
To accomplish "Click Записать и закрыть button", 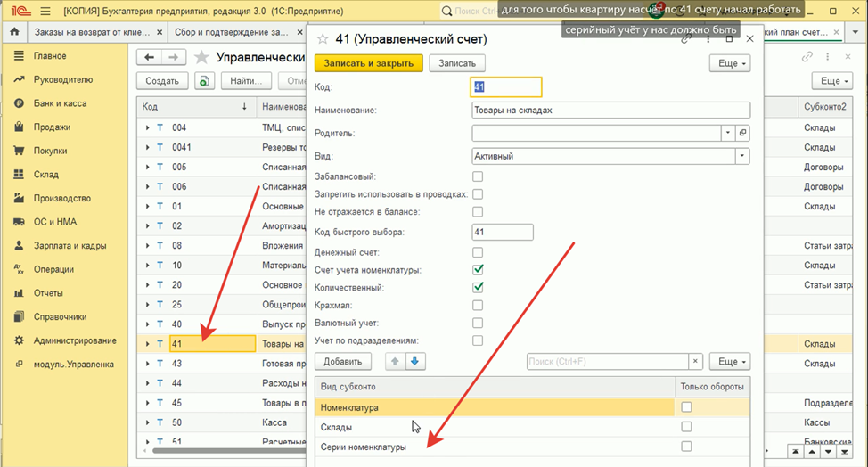I will tap(369, 63).
